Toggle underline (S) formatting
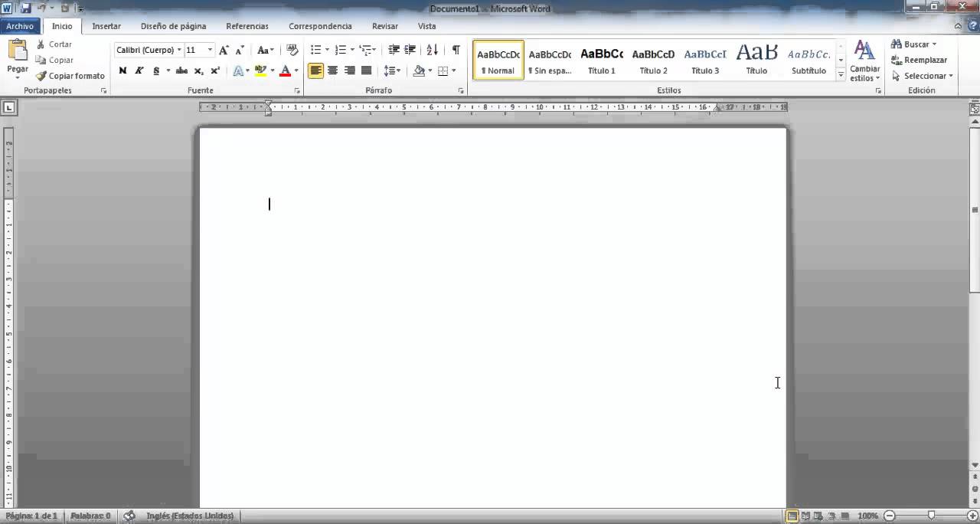 click(156, 70)
